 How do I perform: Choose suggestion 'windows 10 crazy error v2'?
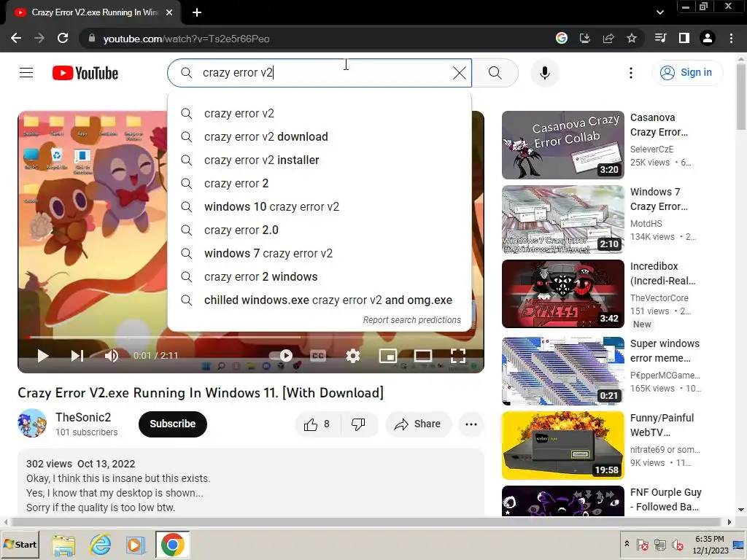coord(320,206)
